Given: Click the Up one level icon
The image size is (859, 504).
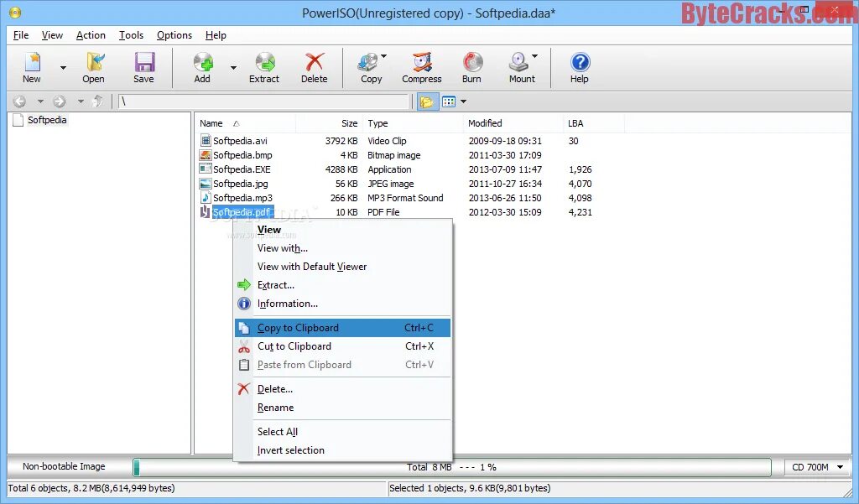Looking at the screenshot, I should coord(98,101).
